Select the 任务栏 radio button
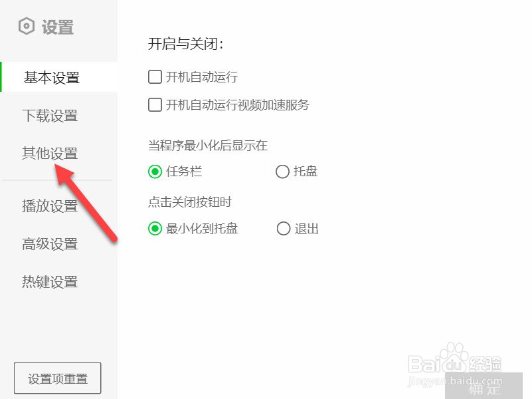This screenshot has height=399, width=532. pos(155,172)
